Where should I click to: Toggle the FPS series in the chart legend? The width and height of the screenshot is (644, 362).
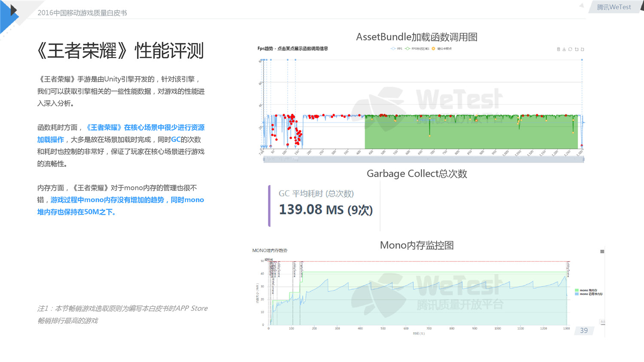coord(396,49)
